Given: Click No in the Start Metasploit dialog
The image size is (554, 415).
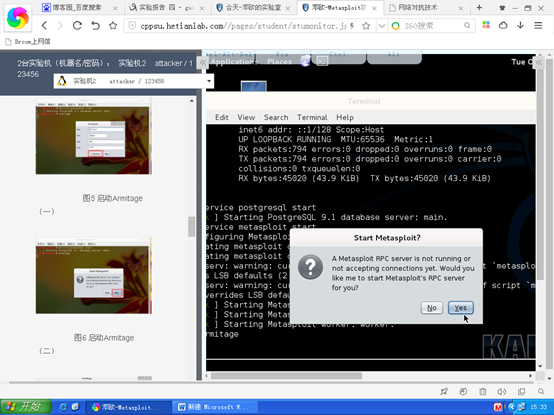Looking at the screenshot, I should click(432, 308).
